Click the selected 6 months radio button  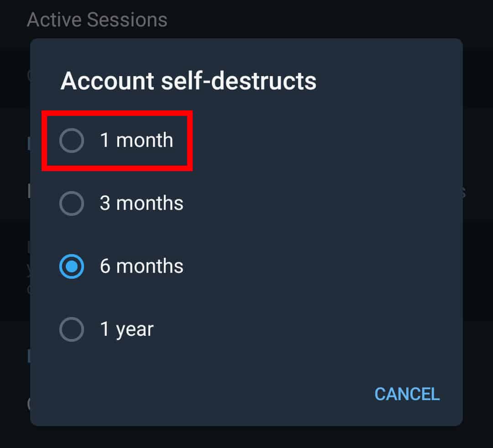pos(72,266)
